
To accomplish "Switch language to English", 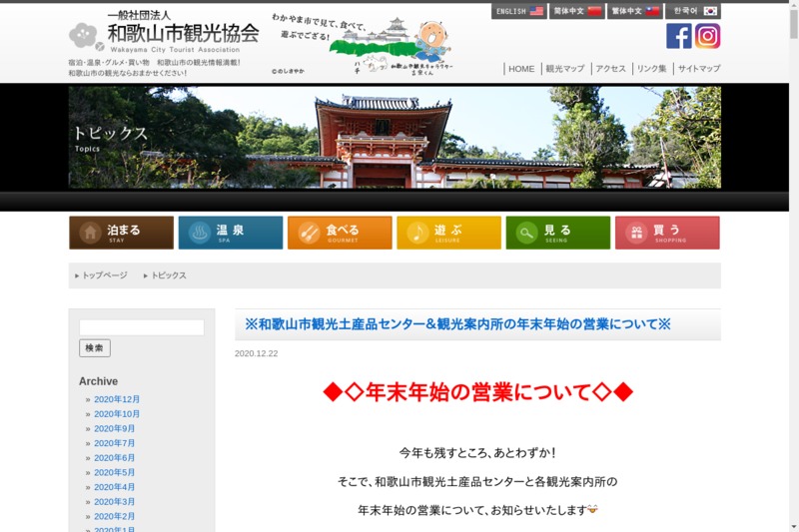I will [518, 11].
